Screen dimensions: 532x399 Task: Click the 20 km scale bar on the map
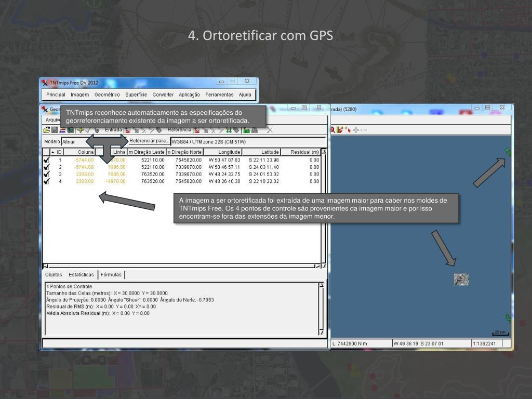coord(500,333)
